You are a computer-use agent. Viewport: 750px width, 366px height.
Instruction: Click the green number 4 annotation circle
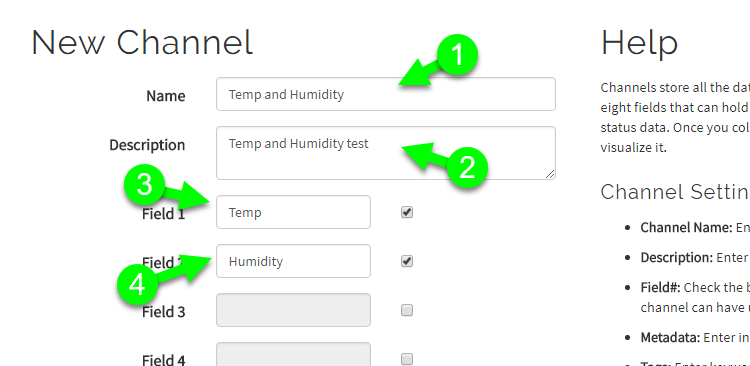coord(138,286)
